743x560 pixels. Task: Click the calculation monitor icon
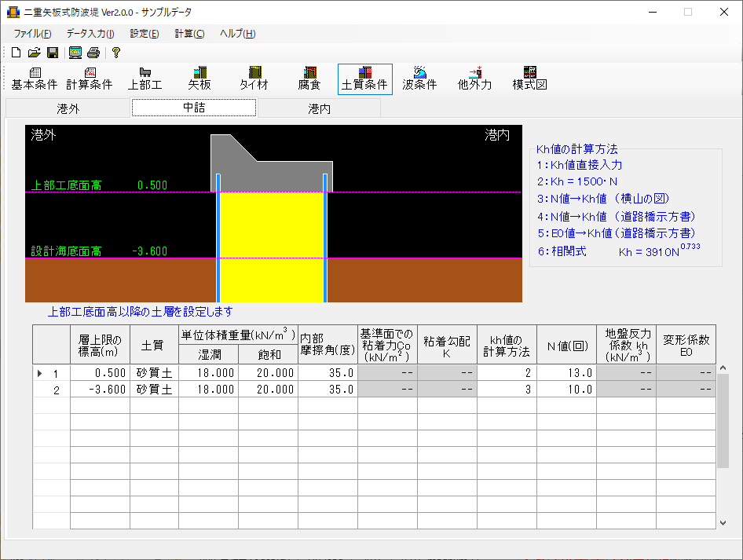pos(75,53)
